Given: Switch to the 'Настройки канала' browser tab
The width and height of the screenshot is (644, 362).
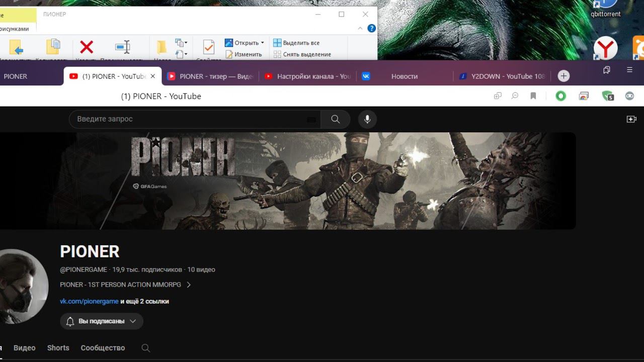Looking at the screenshot, I should pyautogui.click(x=313, y=76).
